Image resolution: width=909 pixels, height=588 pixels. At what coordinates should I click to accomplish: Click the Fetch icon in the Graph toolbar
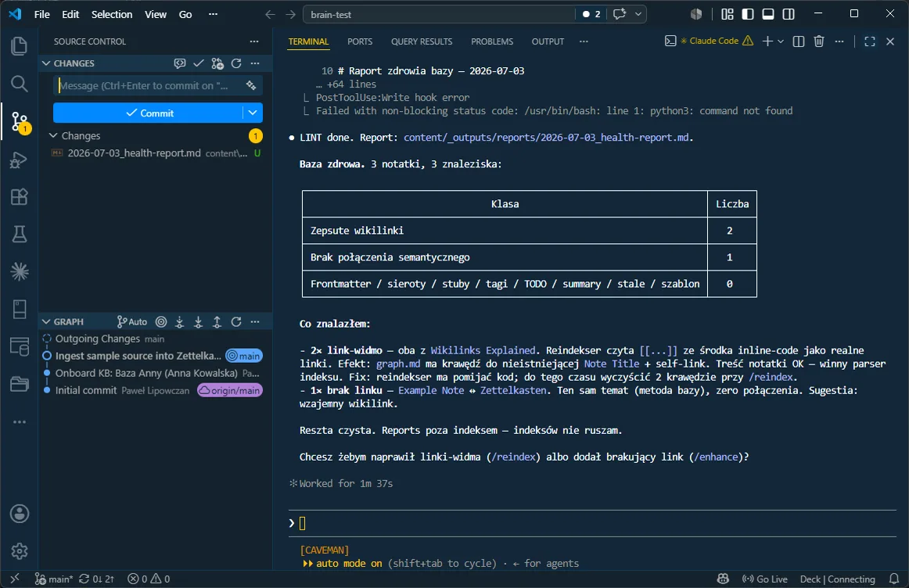tap(180, 322)
